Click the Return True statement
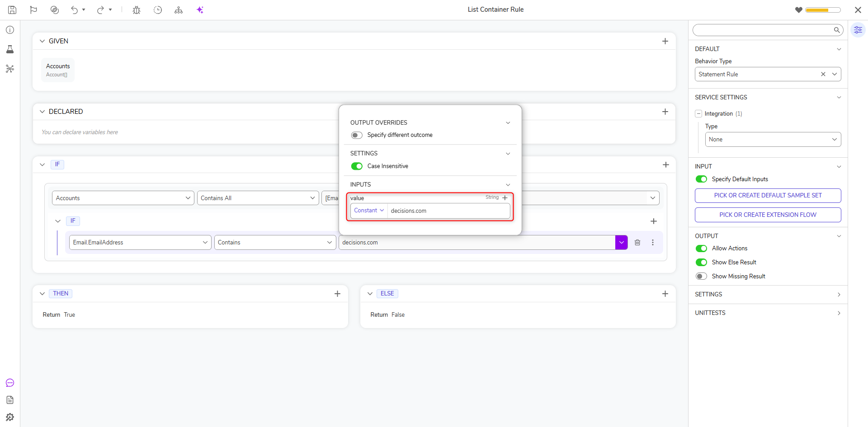Viewport: 868px width, 427px height. coord(59,315)
